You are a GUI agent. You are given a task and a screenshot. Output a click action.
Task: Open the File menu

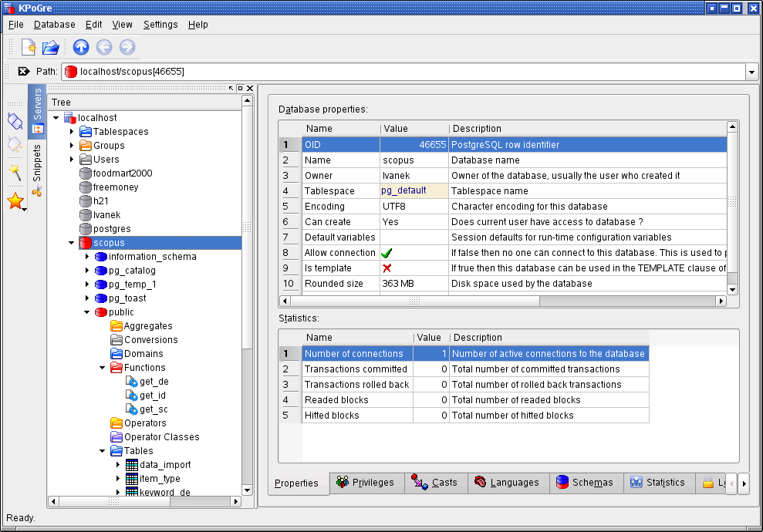pyautogui.click(x=16, y=25)
